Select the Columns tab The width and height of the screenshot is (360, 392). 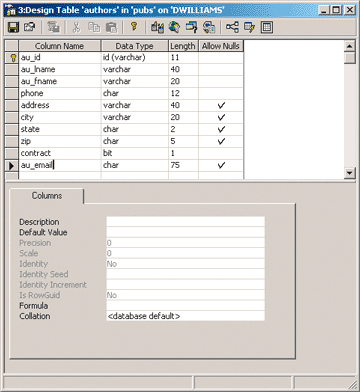click(x=47, y=196)
